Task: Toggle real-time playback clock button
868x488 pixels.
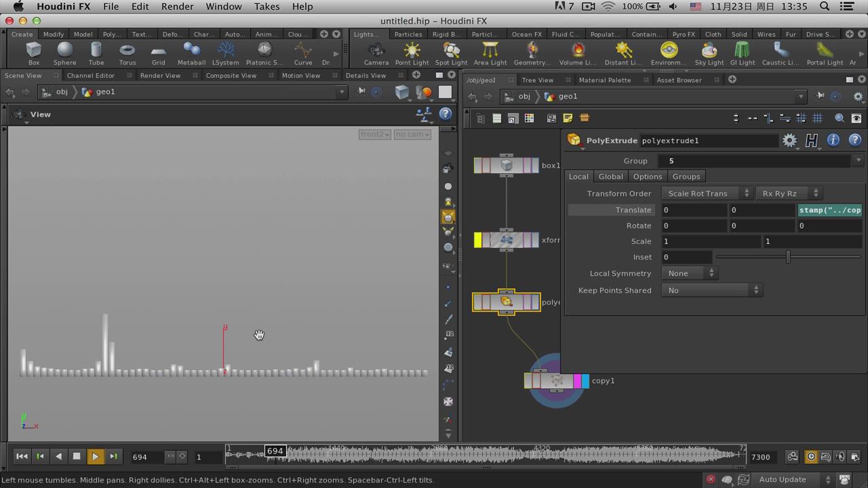Action: pos(811,457)
